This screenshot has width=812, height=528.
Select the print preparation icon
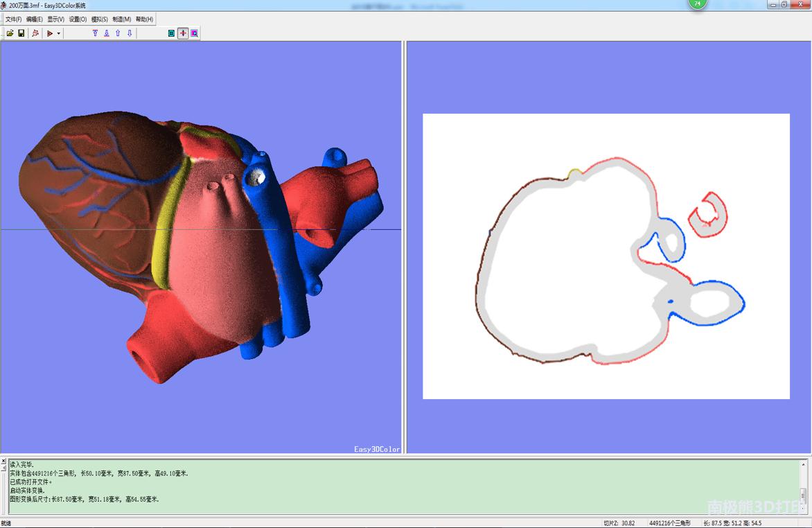pyautogui.click(x=35, y=33)
